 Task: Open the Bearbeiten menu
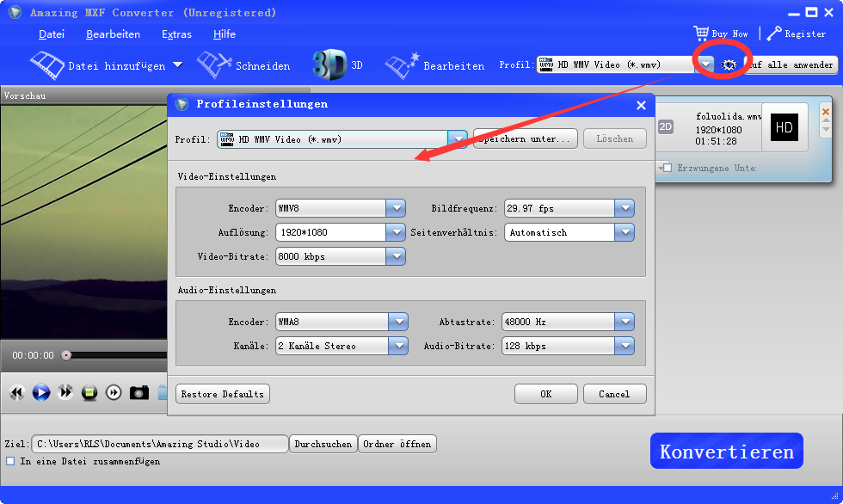tap(113, 34)
